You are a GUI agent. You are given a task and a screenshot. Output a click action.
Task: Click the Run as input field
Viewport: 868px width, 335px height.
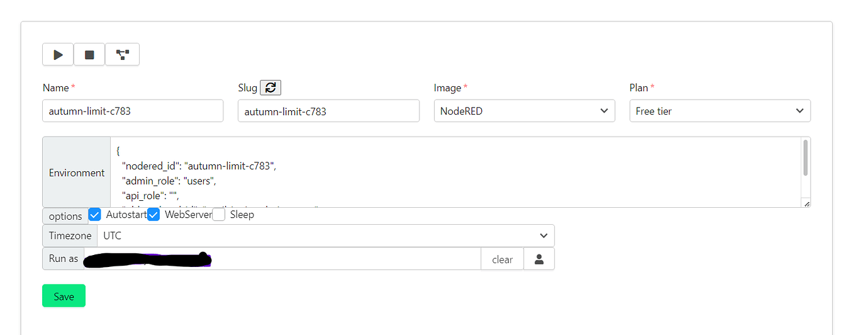[282, 259]
